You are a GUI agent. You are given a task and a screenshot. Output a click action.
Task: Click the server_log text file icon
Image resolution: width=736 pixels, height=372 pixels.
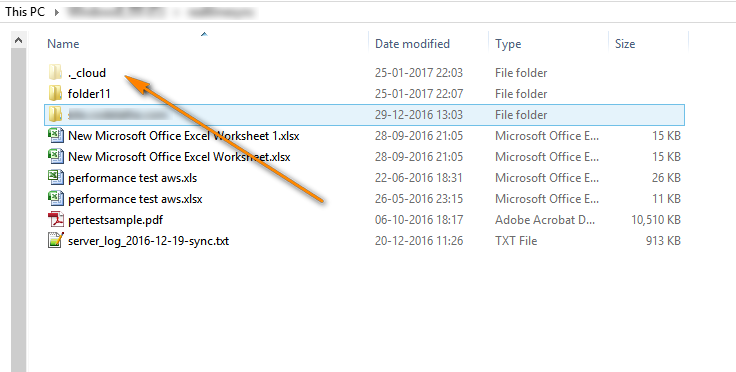(56, 241)
